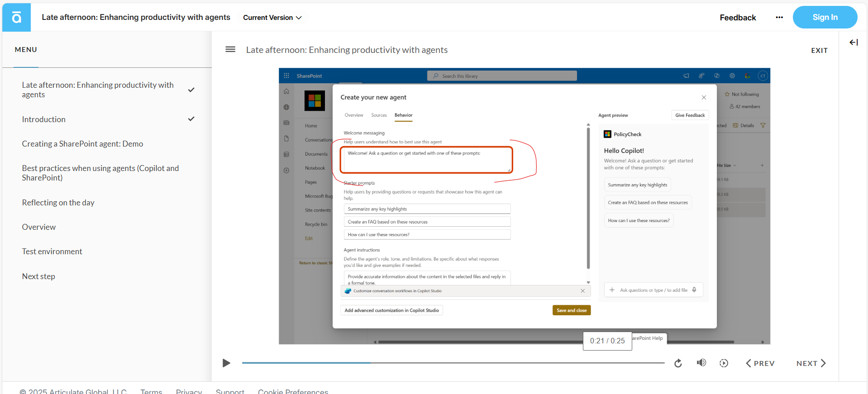Click the 'Ask questions' chat input in preview

[653, 290]
